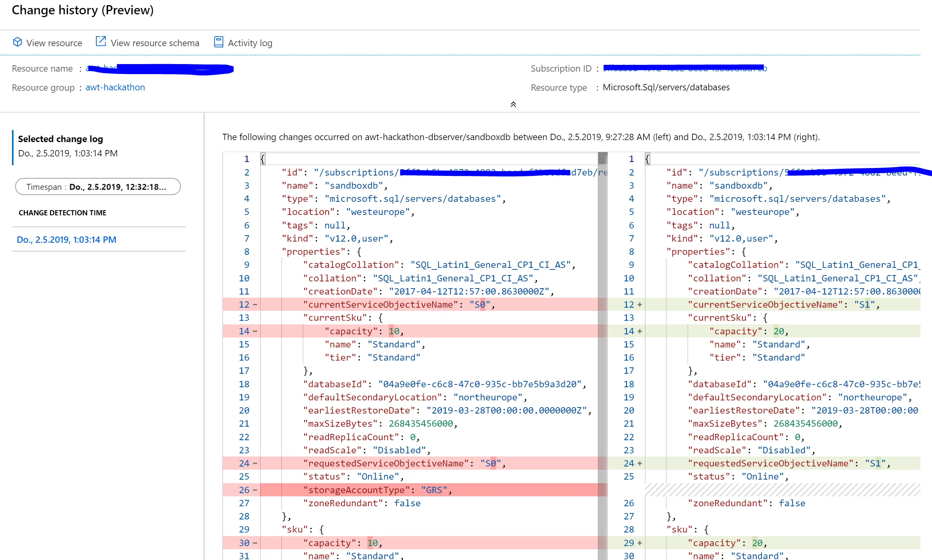Click the plus marker on right line 12
This screenshot has height=560, width=932.
[x=640, y=305]
